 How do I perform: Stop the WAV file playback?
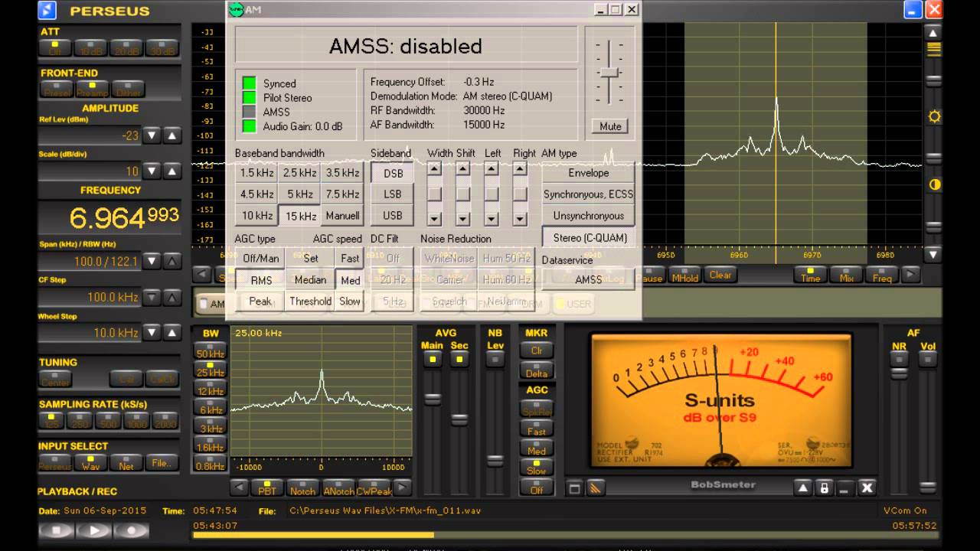pos(56,530)
